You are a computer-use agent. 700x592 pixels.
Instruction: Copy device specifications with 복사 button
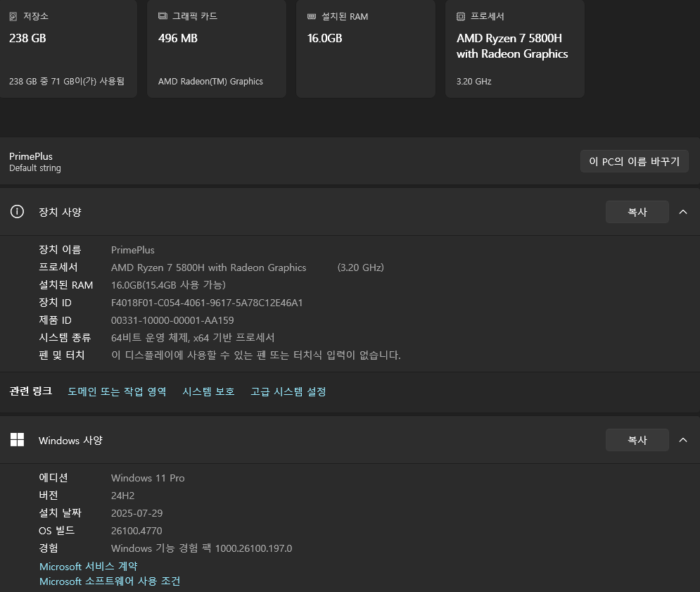pyautogui.click(x=637, y=212)
